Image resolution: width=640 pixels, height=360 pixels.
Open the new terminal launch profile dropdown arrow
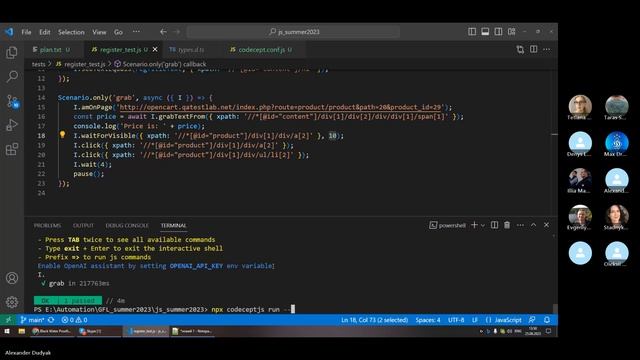coord(483,225)
